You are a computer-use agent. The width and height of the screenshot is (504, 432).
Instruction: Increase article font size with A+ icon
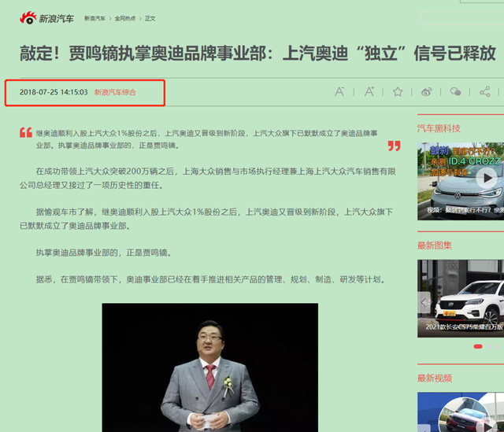coord(369,92)
